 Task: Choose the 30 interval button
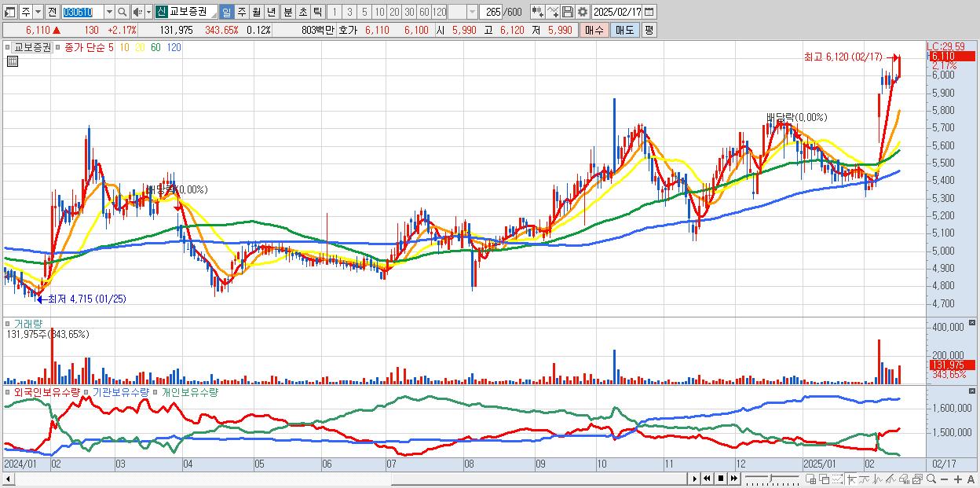409,12
